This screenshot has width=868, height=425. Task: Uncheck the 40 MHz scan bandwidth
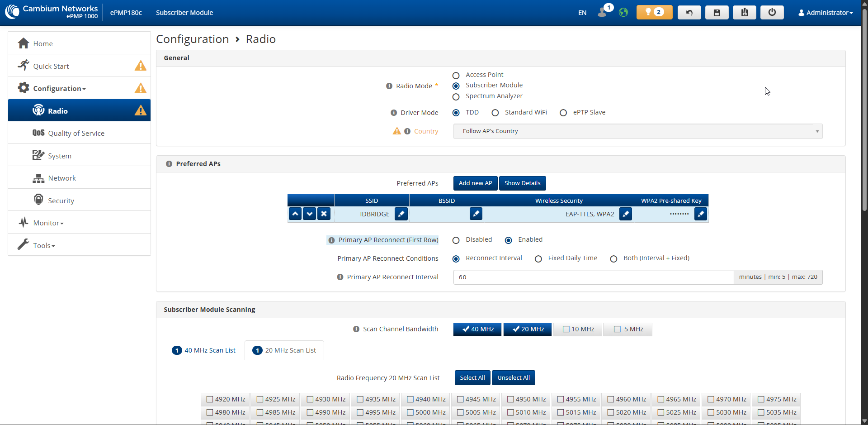click(477, 329)
